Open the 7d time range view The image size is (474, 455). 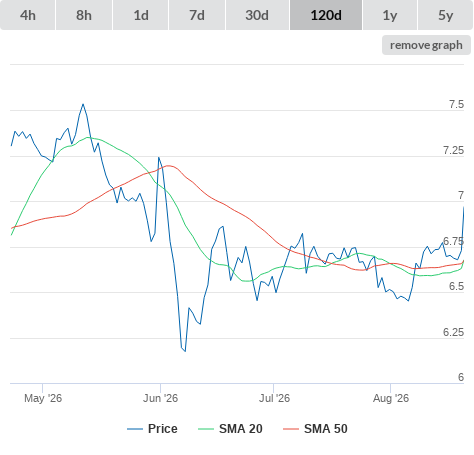[x=197, y=15]
